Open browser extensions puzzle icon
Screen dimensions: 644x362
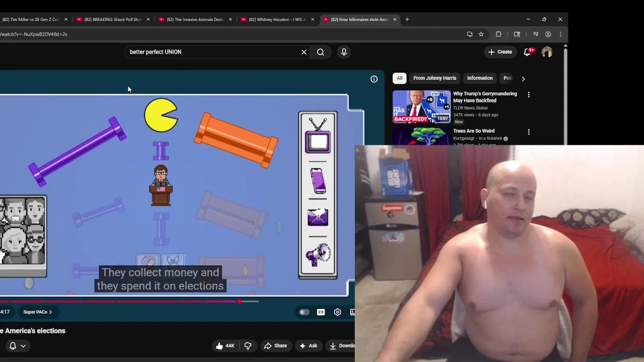coord(499,34)
